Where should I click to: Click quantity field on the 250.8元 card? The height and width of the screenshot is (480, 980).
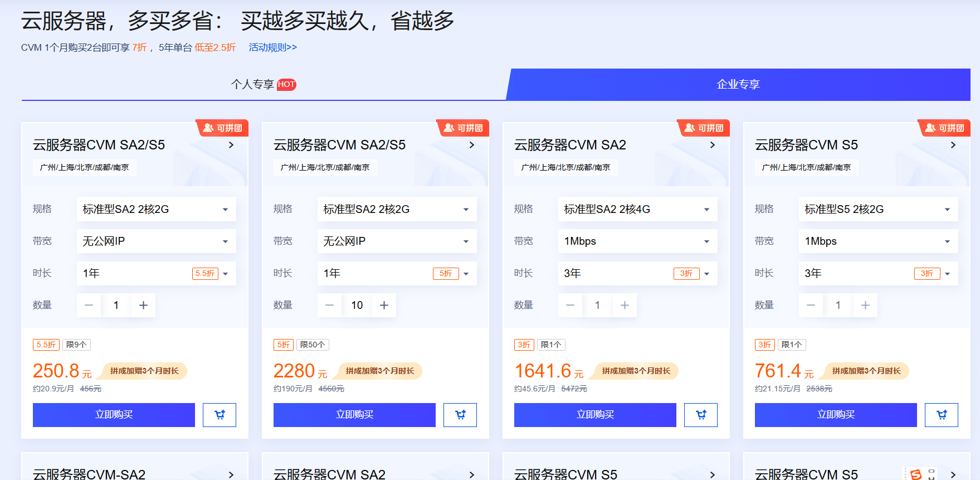116,305
